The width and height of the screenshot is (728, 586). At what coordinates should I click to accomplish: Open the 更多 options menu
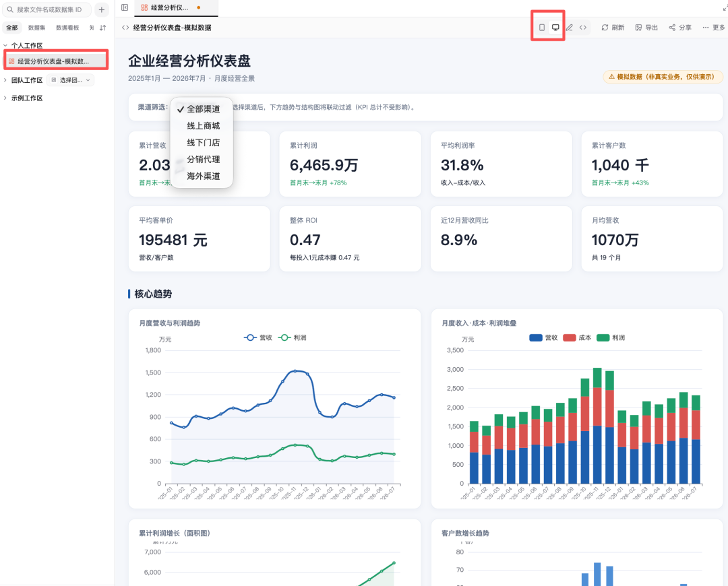714,28
